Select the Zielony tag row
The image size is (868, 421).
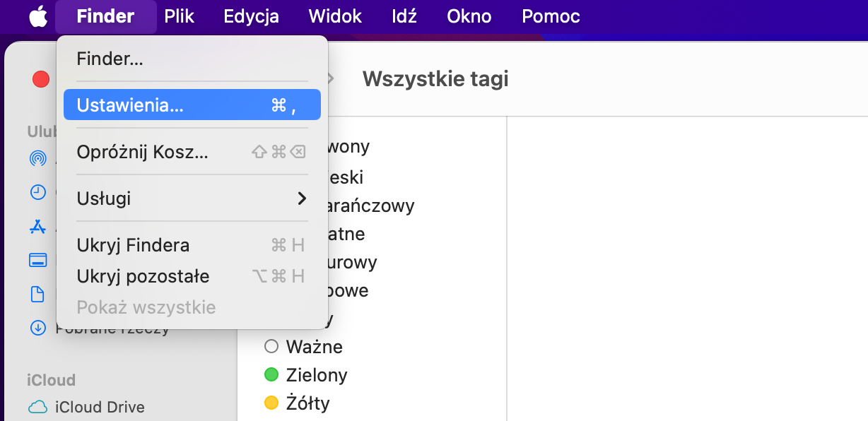click(373, 374)
